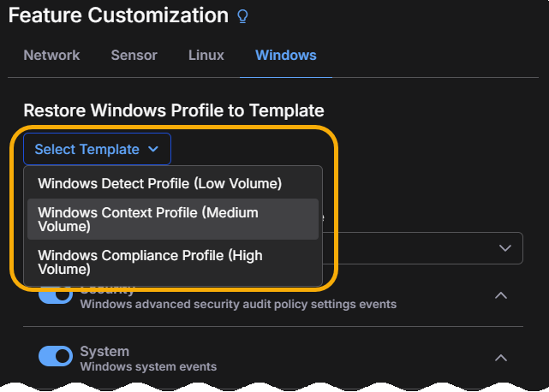Toggle the Security events switch

56,295
